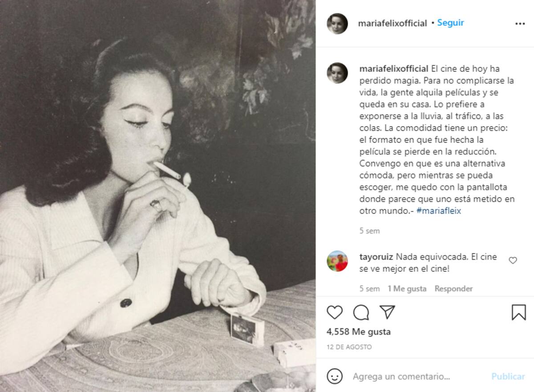Reply to tayoruiz with Responder
The width and height of the screenshot is (534, 392).
pyautogui.click(x=453, y=288)
